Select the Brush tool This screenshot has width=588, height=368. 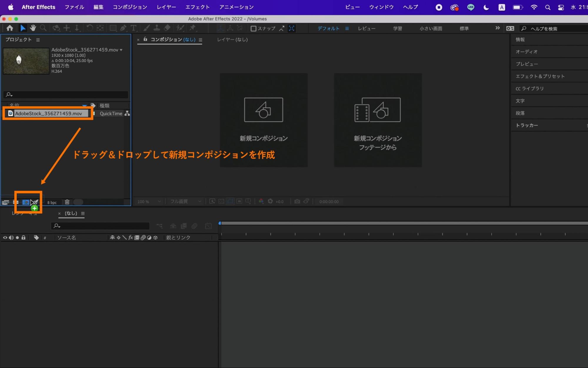tap(146, 28)
